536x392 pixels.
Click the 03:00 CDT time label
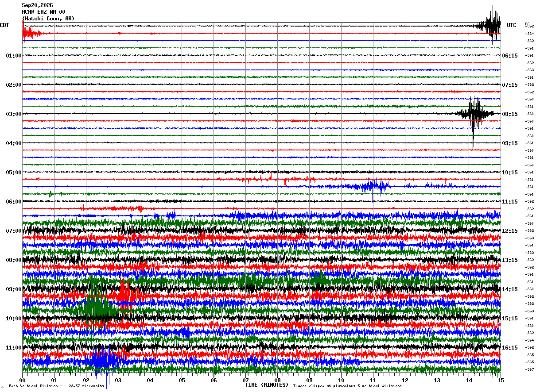pyautogui.click(x=13, y=114)
